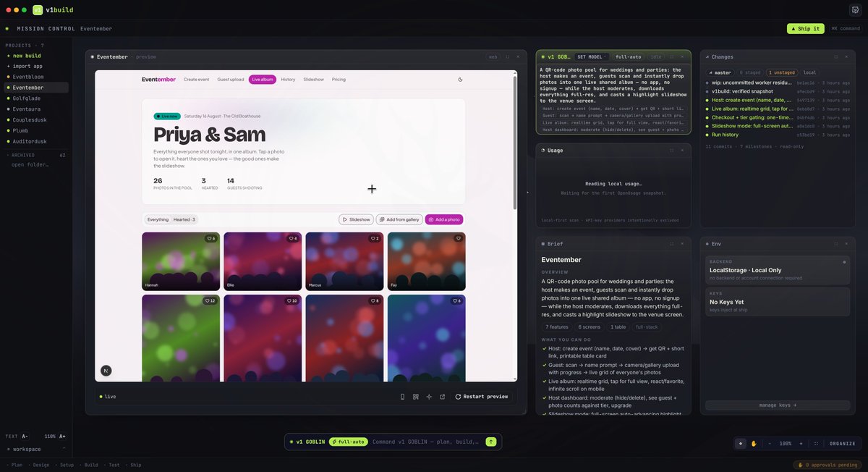Click the ORGANIZE button
The image size is (868, 472).
(843, 444)
